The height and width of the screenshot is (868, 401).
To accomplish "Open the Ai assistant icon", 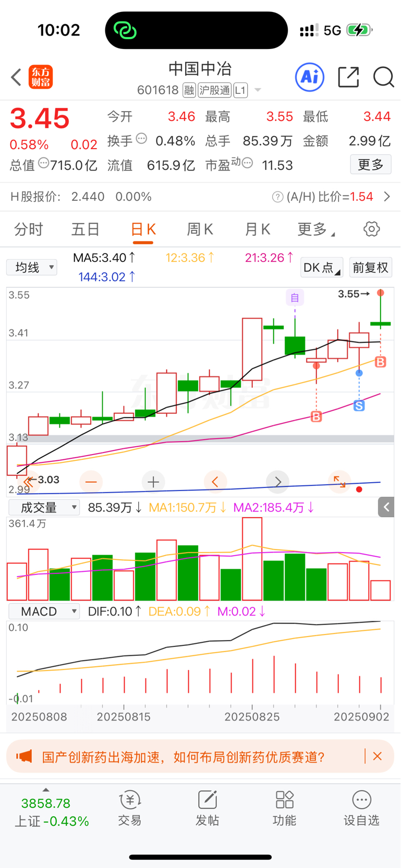I will [310, 77].
